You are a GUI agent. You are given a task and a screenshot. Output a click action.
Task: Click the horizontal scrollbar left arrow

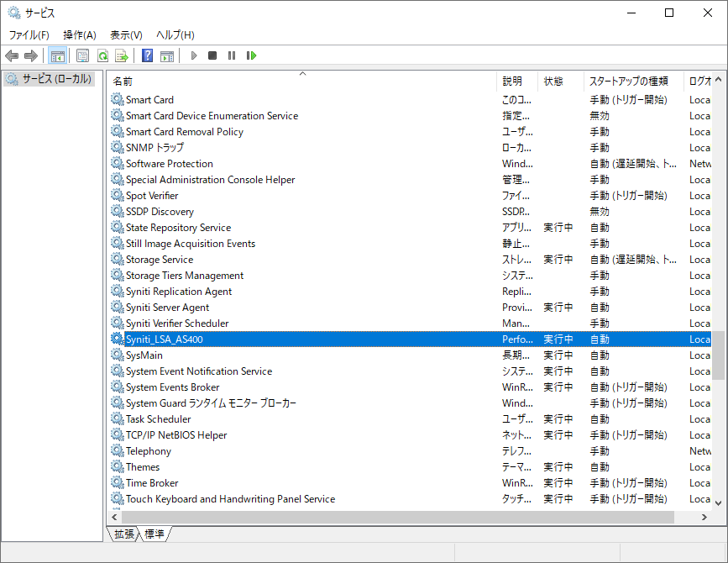tap(114, 517)
